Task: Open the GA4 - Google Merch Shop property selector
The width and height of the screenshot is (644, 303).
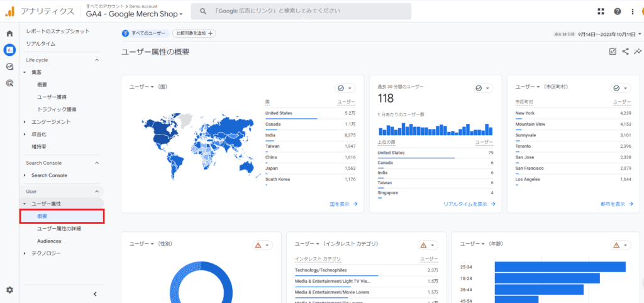Action: coord(135,14)
